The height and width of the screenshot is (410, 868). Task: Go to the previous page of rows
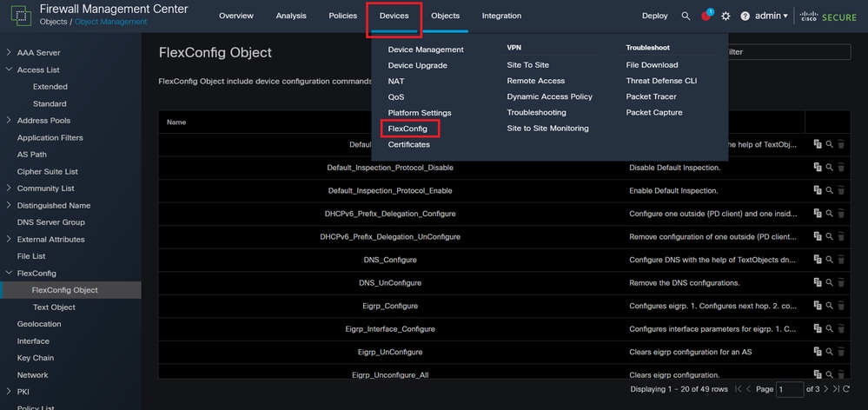pos(748,389)
